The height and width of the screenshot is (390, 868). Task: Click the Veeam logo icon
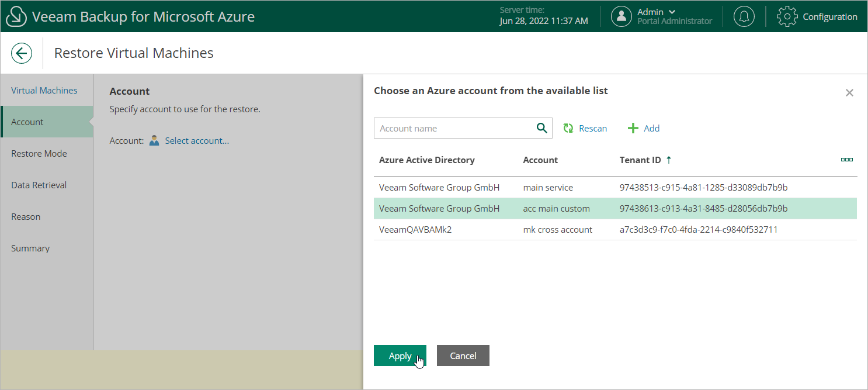16,16
